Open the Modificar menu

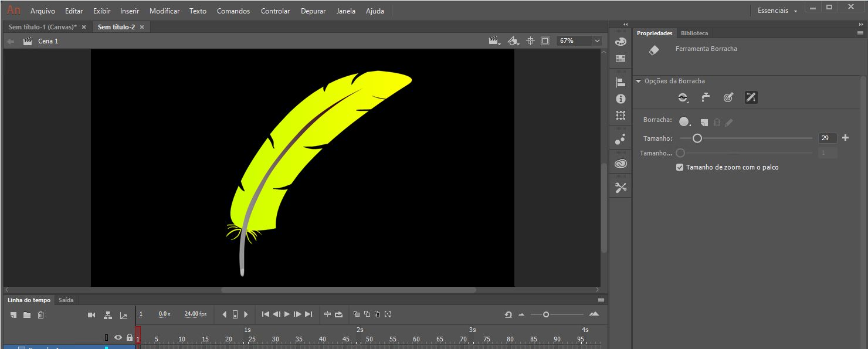164,11
